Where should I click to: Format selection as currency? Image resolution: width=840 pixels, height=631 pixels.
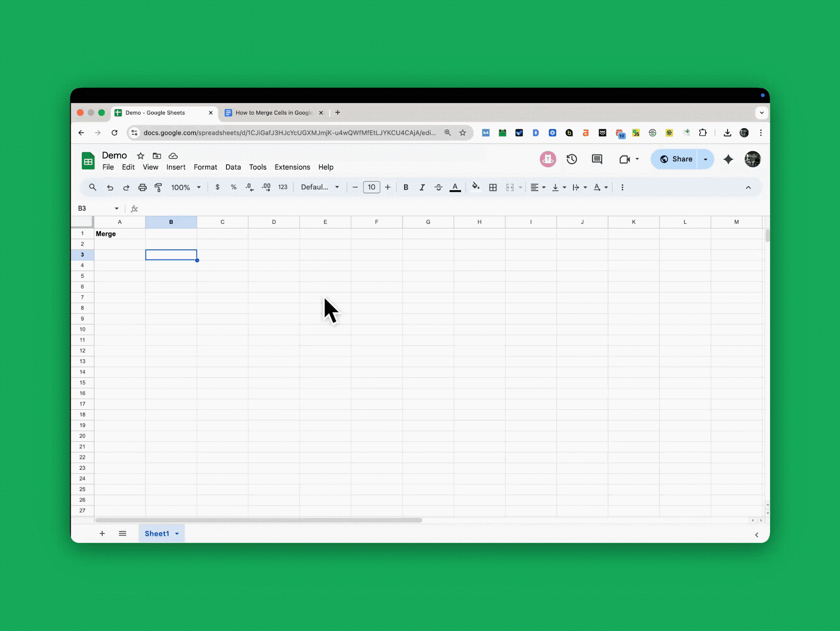pos(217,187)
